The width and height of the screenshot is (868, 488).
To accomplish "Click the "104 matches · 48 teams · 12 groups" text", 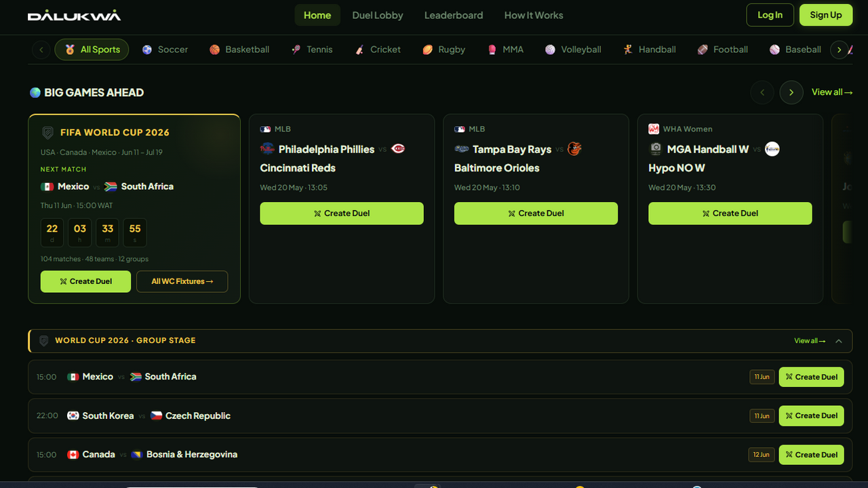I will point(94,259).
